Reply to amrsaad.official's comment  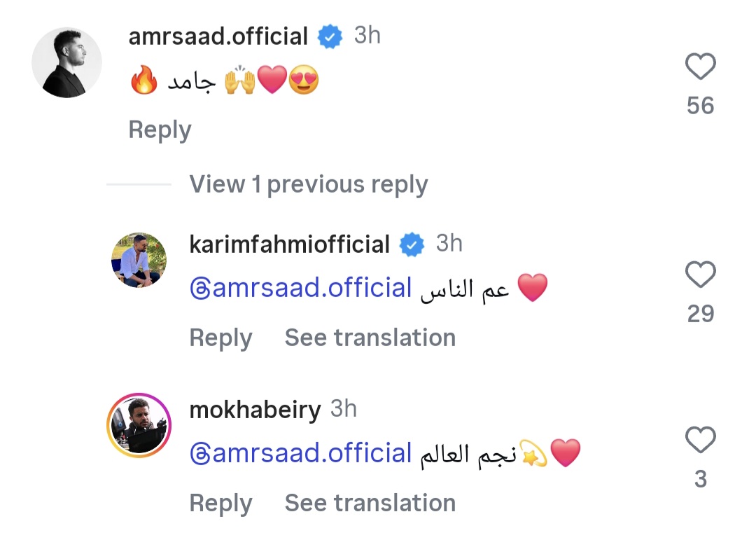(x=160, y=130)
